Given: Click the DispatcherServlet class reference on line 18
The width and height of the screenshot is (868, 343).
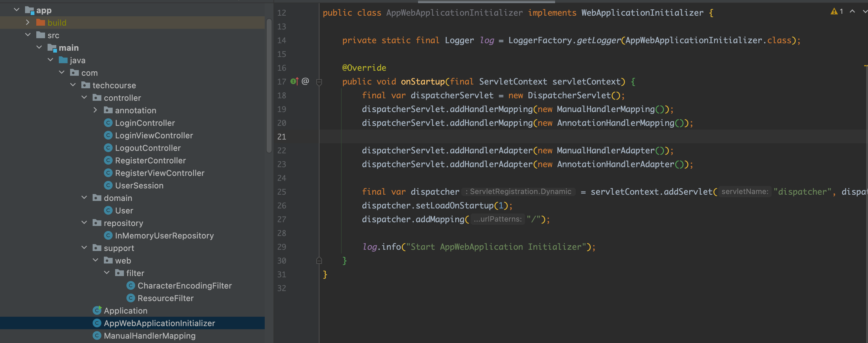Looking at the screenshot, I should (569, 95).
